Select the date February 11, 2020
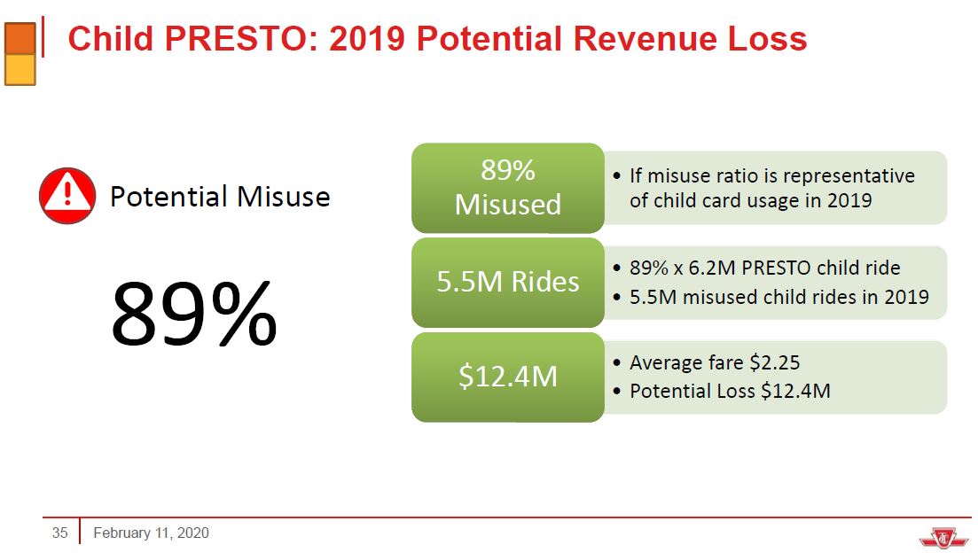The height and width of the screenshot is (560, 978). click(x=151, y=533)
